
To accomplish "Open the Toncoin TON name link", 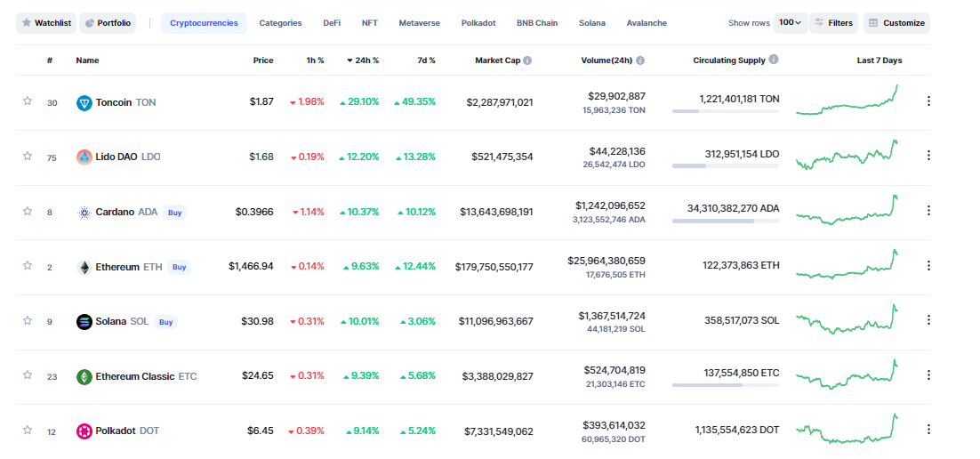I will tap(125, 102).
